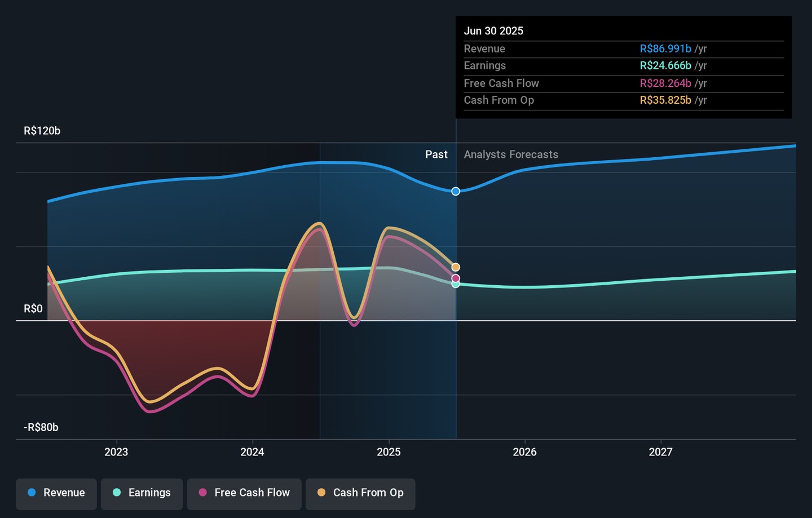Toggle the Free Cash Flow legend item
The image size is (812, 518).
pos(244,493)
